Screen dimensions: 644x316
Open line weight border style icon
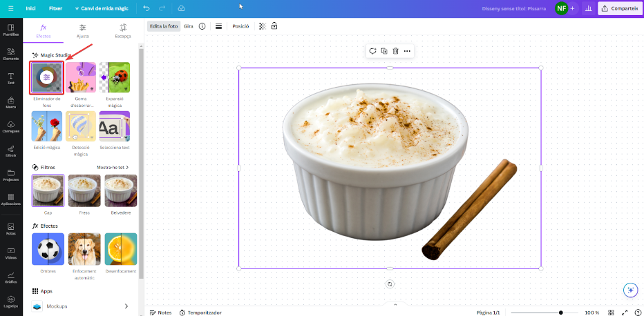point(218,26)
